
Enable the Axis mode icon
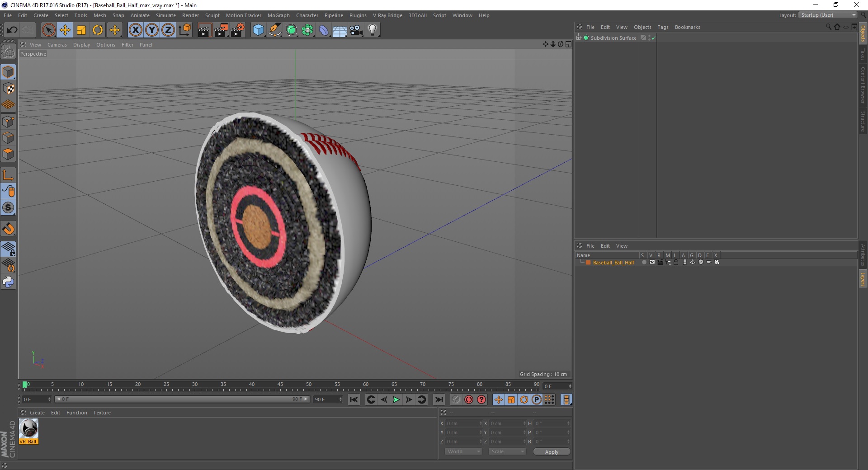tap(8, 175)
